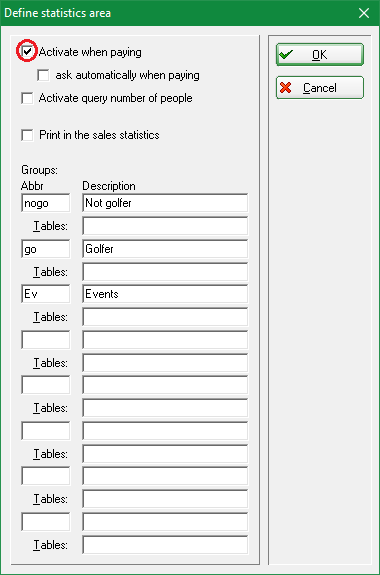Close the Define statistics area dialog
Image resolution: width=380 pixels, height=575 pixels.
364,13
